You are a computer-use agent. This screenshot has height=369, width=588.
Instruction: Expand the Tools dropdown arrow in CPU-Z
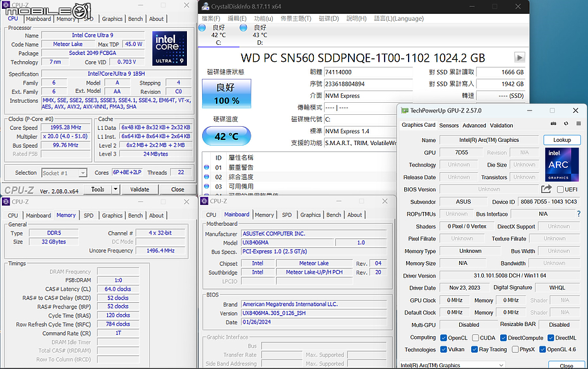point(116,189)
